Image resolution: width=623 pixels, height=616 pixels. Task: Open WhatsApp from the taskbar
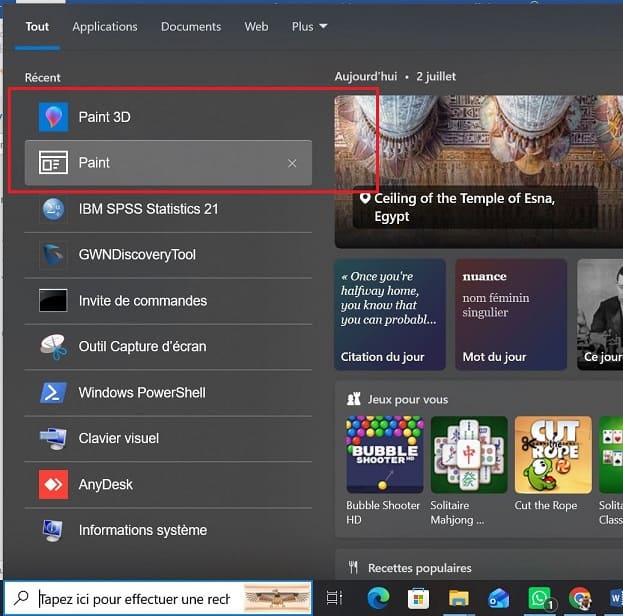[x=539, y=598]
